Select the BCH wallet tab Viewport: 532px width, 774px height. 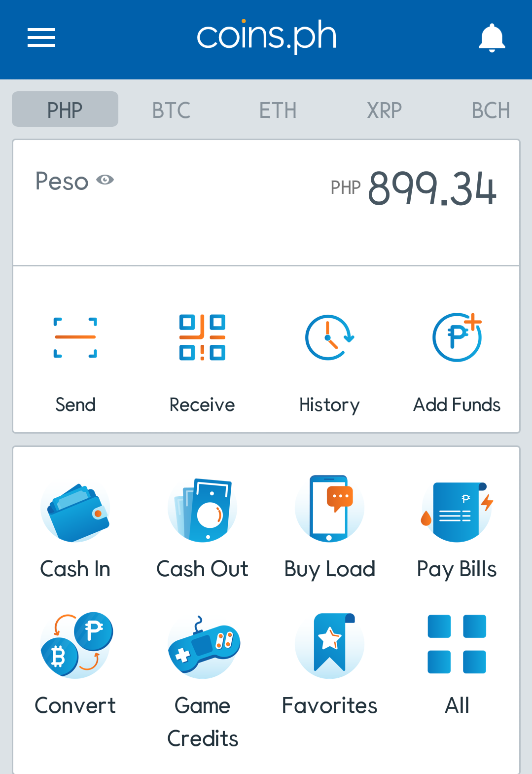coord(491,110)
